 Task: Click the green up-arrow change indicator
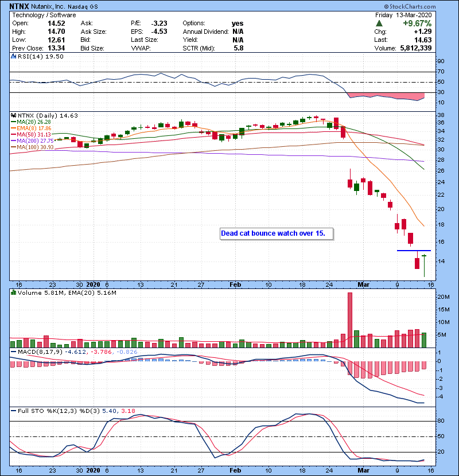pos(379,24)
